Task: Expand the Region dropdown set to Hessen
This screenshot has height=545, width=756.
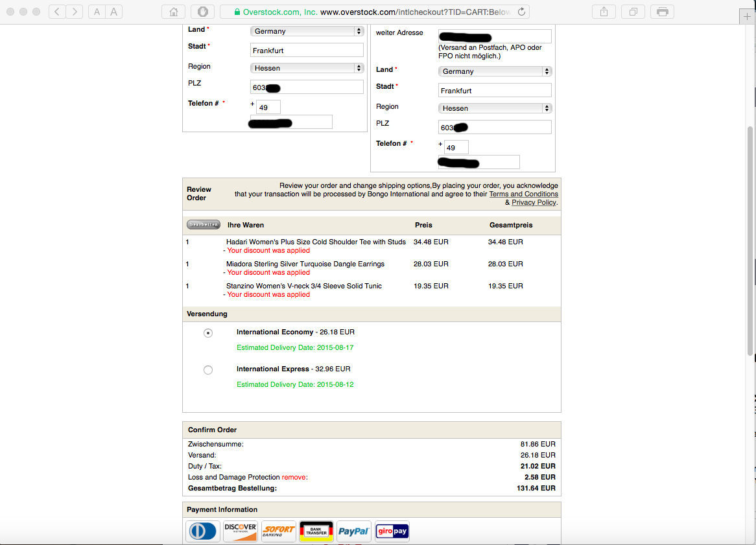Action: click(x=307, y=67)
